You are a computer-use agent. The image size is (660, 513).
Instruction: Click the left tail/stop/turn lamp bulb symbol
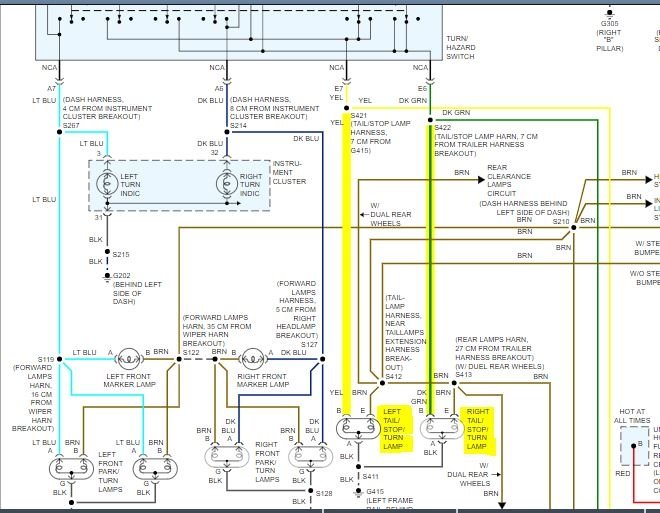(x=358, y=428)
